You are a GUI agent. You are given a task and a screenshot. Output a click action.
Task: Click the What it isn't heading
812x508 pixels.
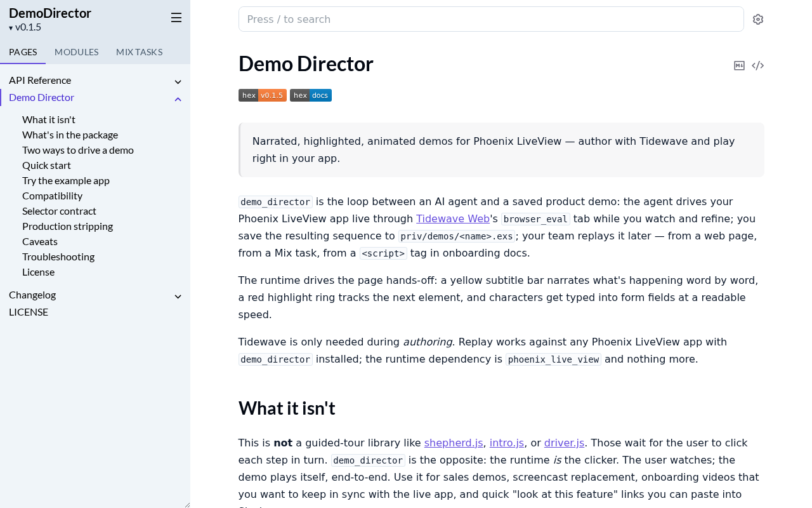tap(287, 408)
